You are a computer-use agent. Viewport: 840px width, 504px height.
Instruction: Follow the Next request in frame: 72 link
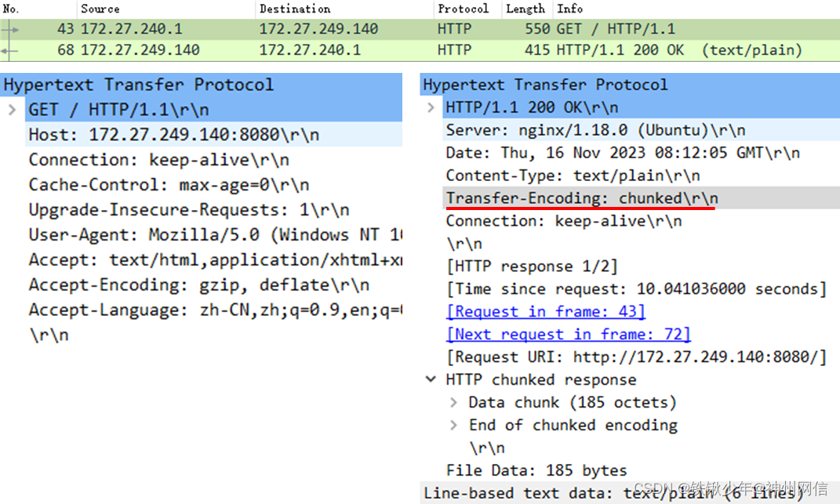coord(569,334)
